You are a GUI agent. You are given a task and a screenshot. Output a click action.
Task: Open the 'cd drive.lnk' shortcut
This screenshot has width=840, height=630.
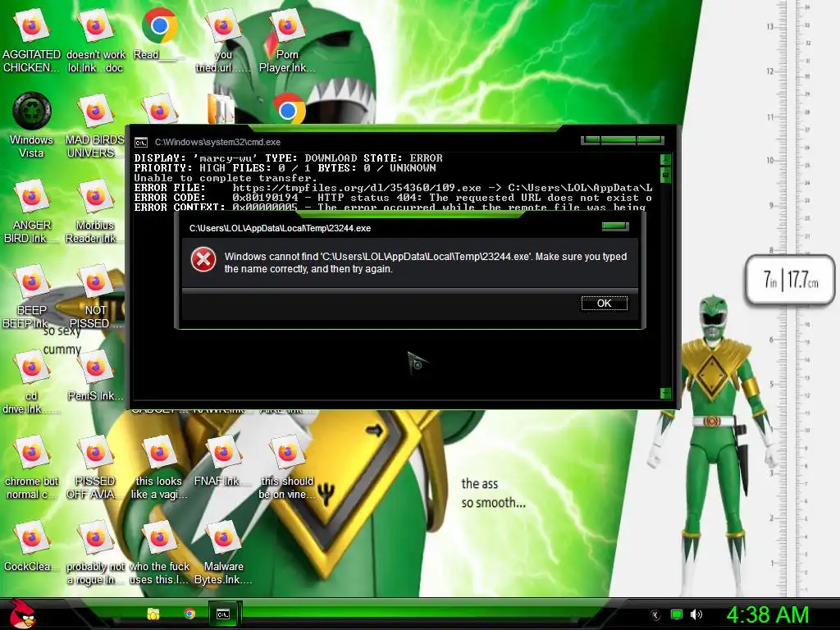[32, 382]
